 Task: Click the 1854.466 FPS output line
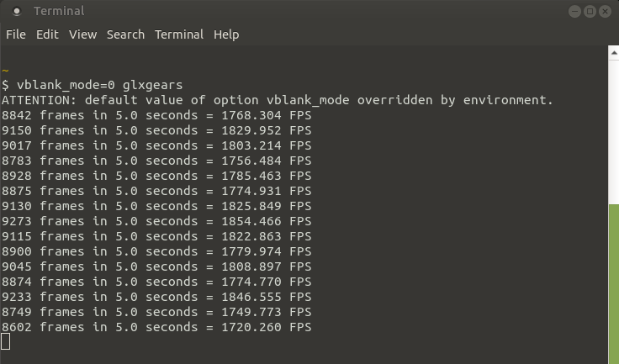[x=156, y=221]
